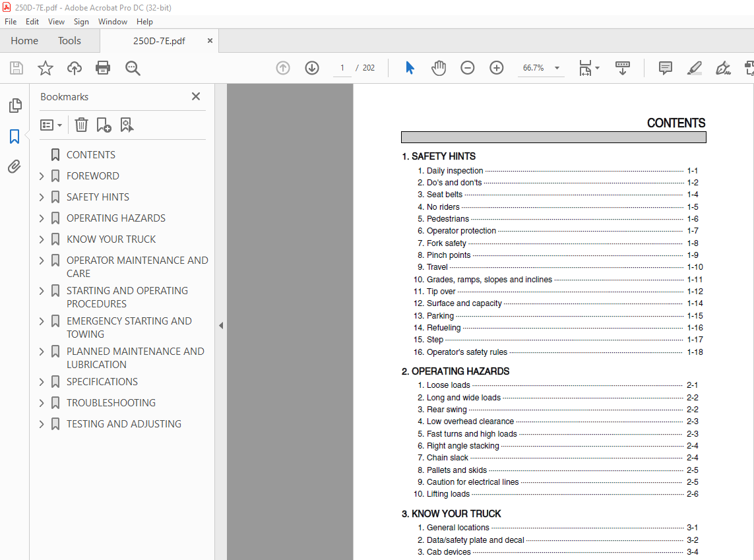Go to previous page arrow
The height and width of the screenshot is (560, 754).
[283, 68]
